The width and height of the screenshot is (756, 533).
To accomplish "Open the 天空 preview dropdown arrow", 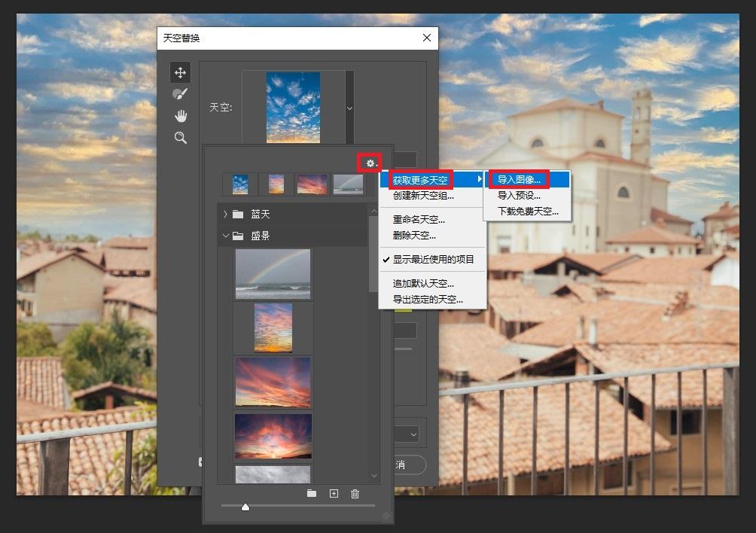I will click(349, 108).
